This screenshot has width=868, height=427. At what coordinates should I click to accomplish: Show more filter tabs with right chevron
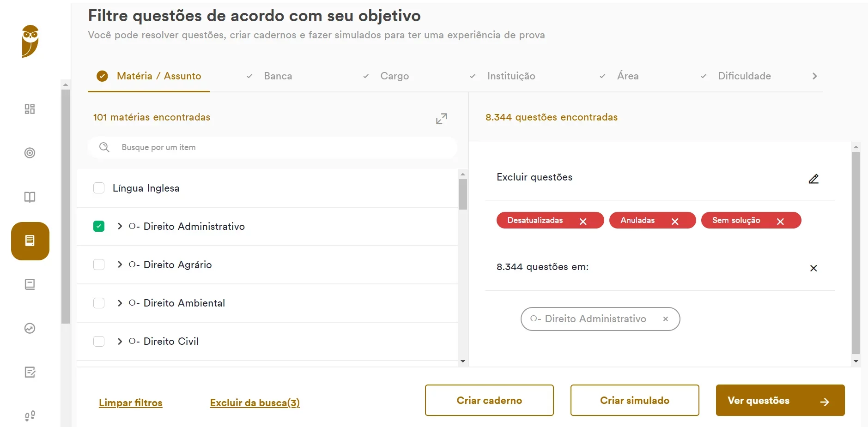pyautogui.click(x=814, y=76)
